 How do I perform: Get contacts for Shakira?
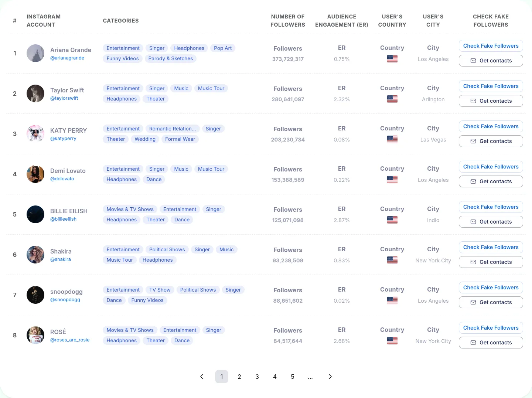[x=491, y=262]
